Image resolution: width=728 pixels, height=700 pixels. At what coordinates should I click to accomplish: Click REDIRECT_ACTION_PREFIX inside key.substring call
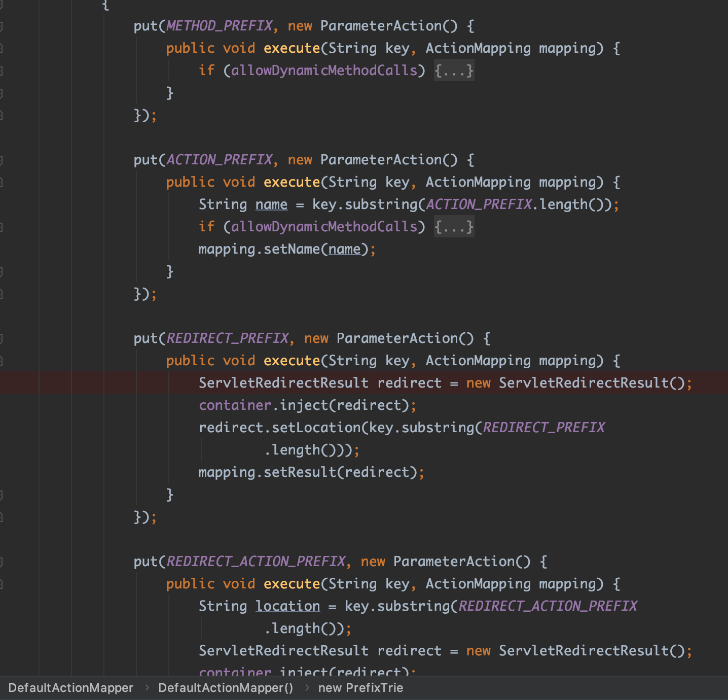[548, 606]
